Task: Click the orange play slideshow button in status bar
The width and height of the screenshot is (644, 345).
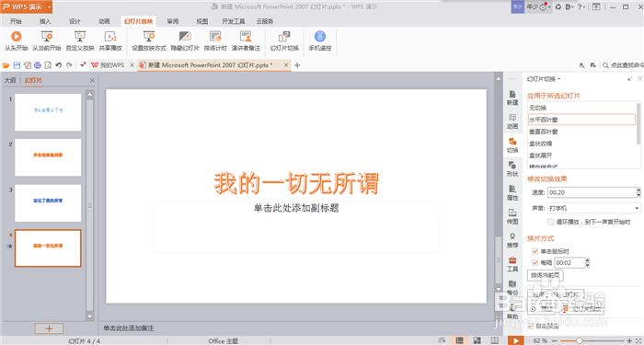Action: (515, 340)
